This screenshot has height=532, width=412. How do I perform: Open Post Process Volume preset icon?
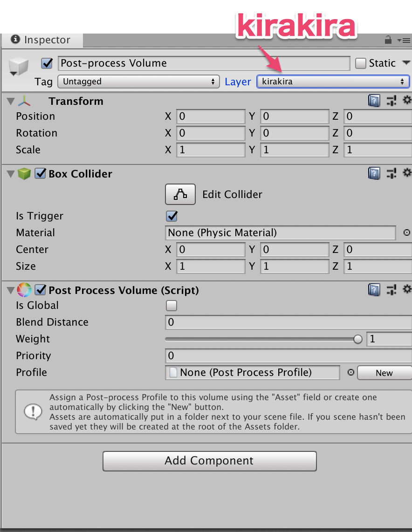(391, 289)
